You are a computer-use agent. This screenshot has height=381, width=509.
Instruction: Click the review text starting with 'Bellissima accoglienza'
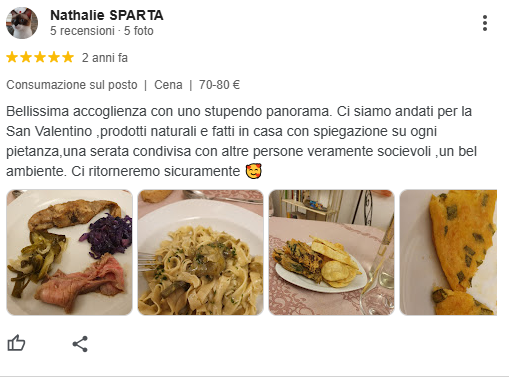pos(241,141)
